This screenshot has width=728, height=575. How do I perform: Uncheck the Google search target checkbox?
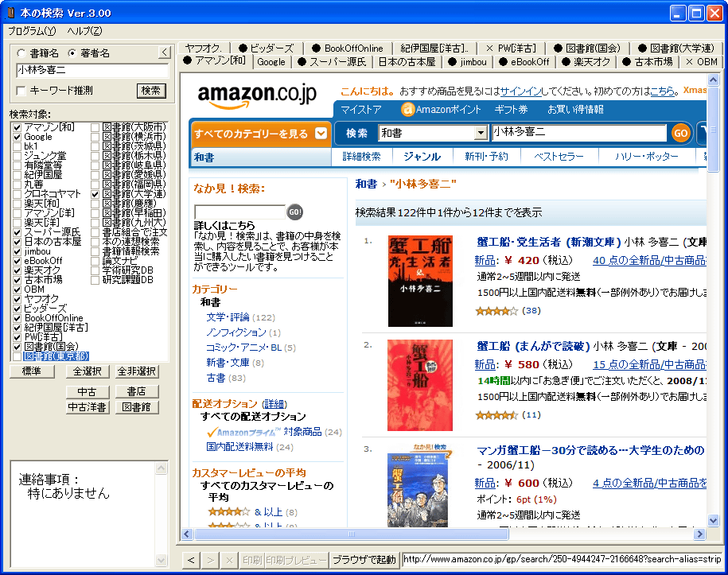coord(18,137)
